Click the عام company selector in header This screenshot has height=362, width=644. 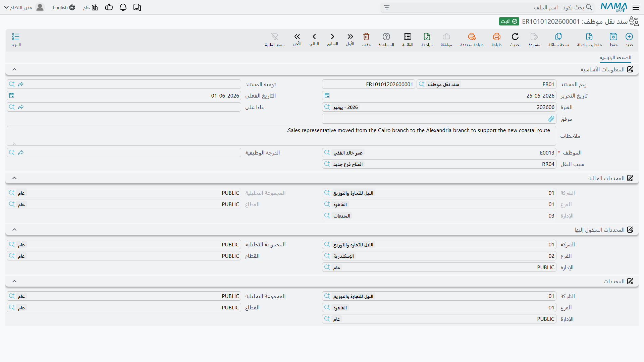pos(91,7)
